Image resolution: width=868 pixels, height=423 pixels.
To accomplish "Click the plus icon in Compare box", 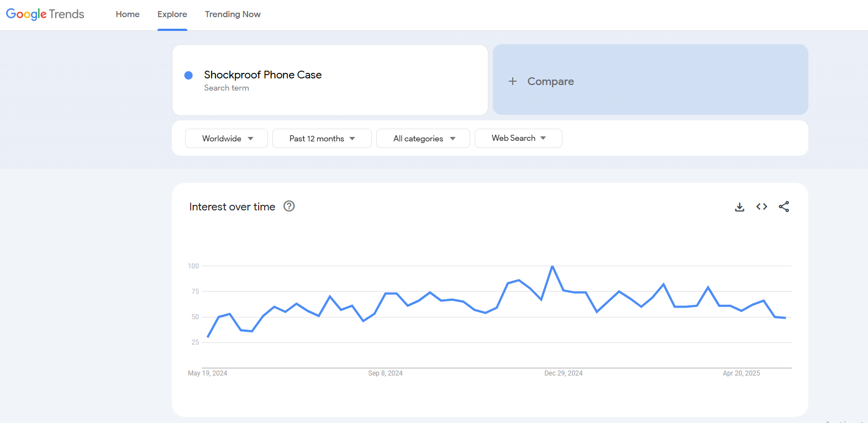I will pos(513,81).
